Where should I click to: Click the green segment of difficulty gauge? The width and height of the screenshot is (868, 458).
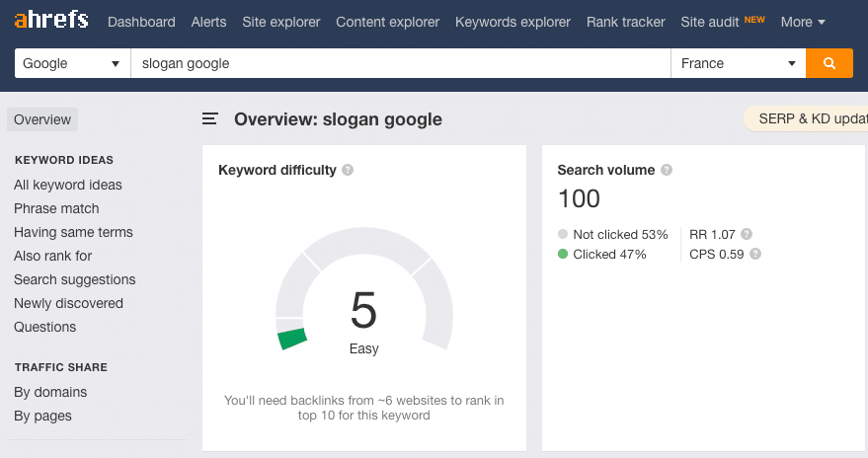[292, 339]
